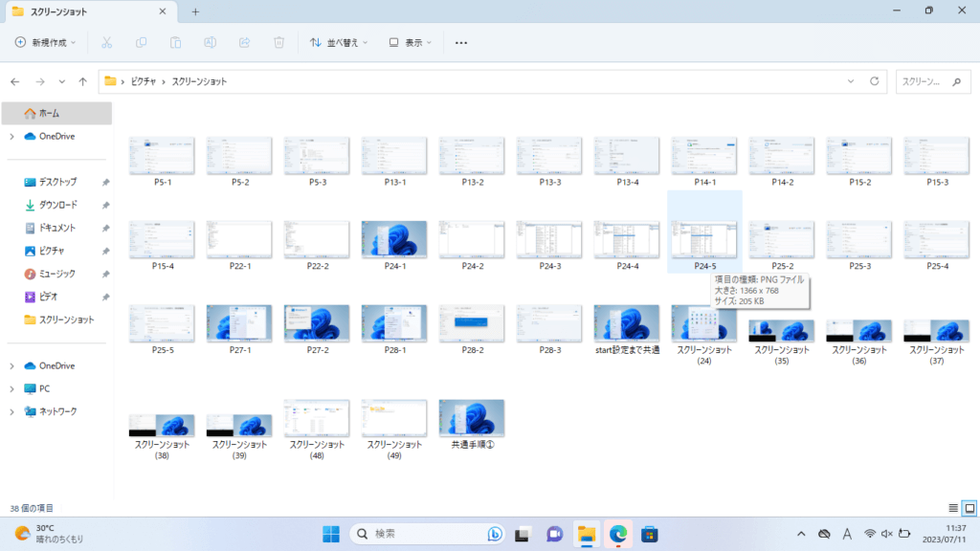Click the Delete trash icon in toolbar
The image size is (980, 551).
point(278,43)
